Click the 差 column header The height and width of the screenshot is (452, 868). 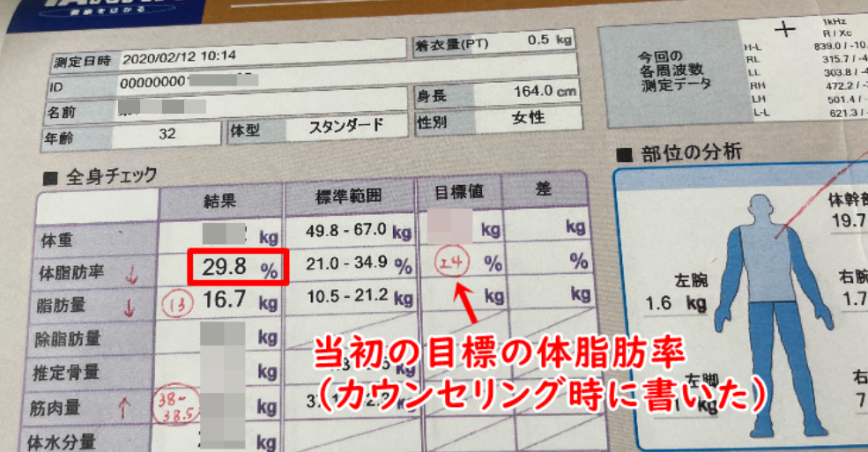544,188
